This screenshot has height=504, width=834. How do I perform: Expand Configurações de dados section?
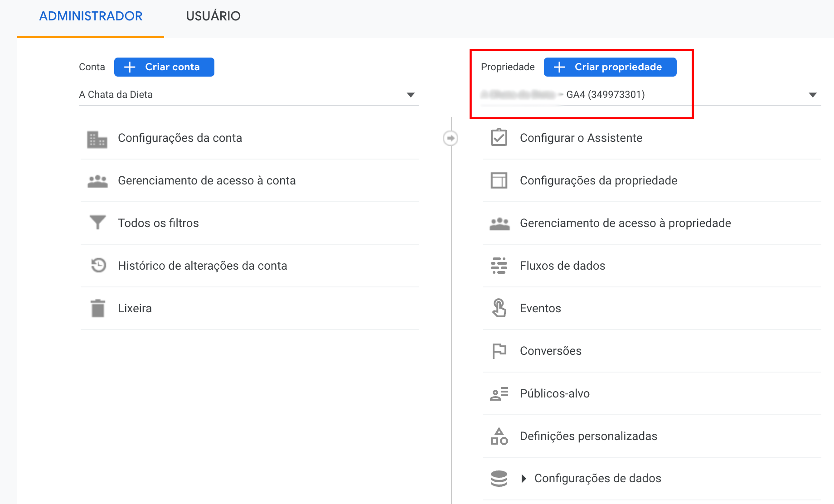524,478
